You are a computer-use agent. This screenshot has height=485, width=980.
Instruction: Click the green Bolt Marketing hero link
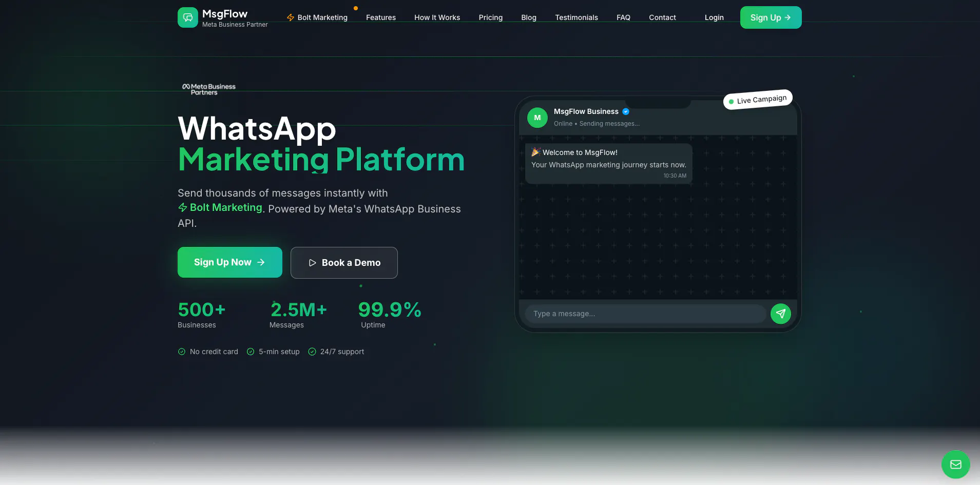click(x=220, y=207)
